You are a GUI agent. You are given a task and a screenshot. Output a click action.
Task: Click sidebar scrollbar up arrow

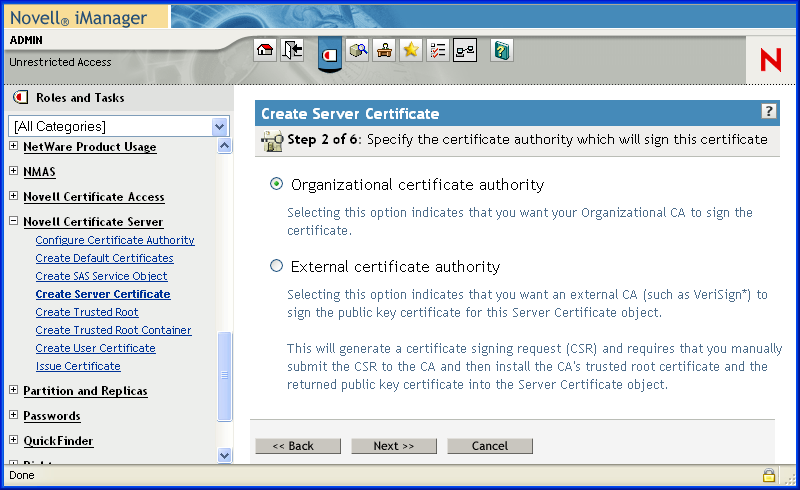click(x=224, y=146)
